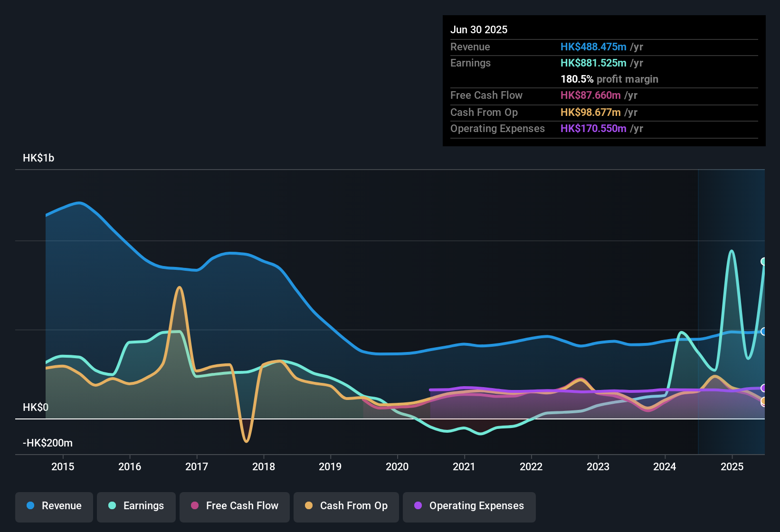Image resolution: width=780 pixels, height=532 pixels.
Task: Hide the Cash From Op series
Action: click(x=346, y=506)
